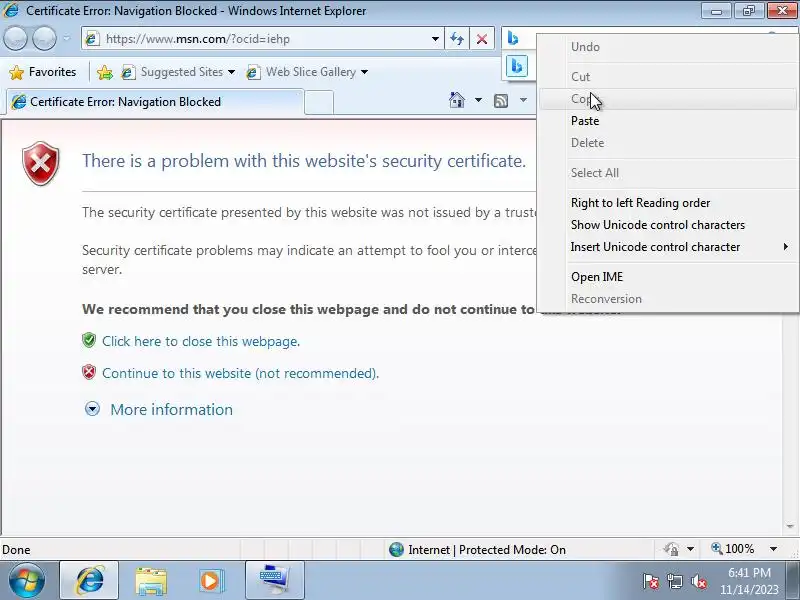Viewport: 800px width, 600px height.
Task: Select the Certificate Error: Navigation Blocked tab
Action: [155, 102]
